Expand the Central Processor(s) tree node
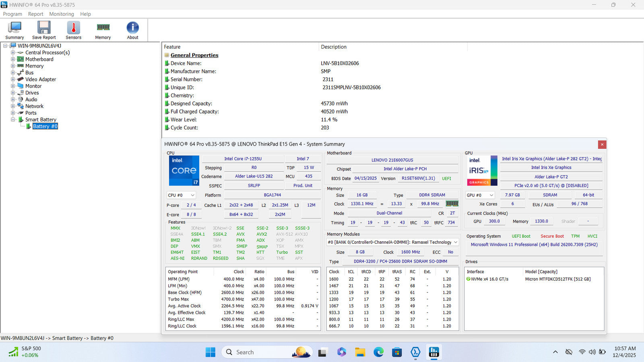The width and height of the screenshot is (644, 362). 13,53
